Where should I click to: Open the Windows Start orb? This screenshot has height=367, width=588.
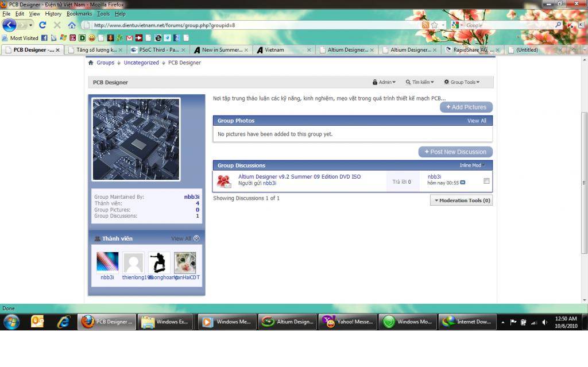click(11, 322)
